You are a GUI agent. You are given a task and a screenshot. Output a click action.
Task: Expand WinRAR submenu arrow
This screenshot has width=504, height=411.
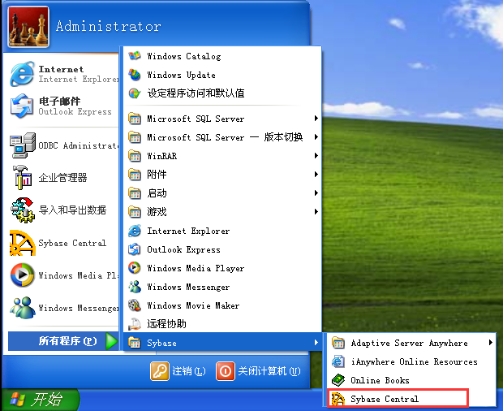coord(316,156)
